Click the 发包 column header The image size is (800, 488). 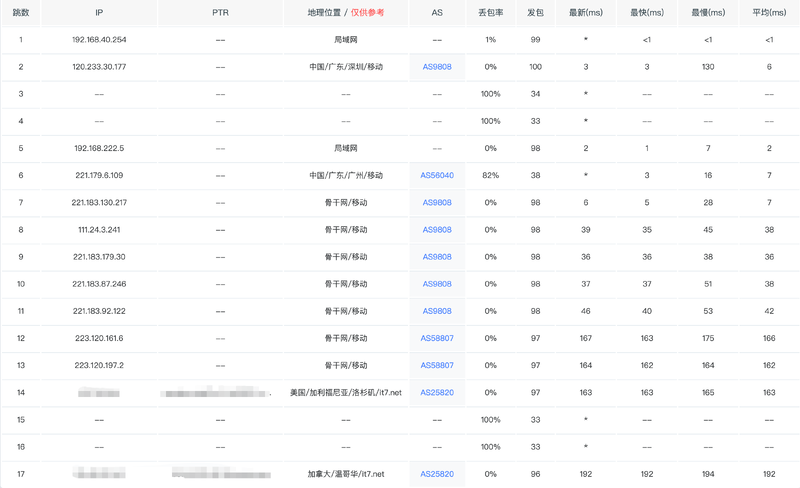point(535,12)
